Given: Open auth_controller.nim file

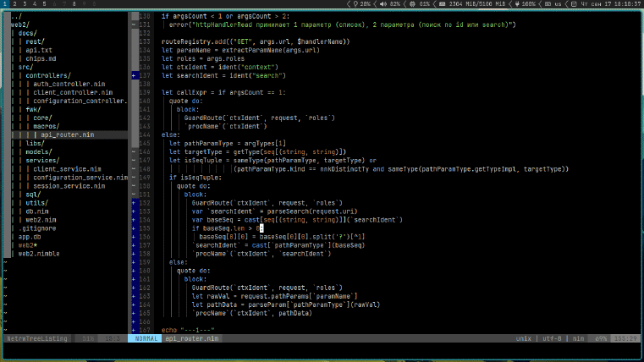Looking at the screenshot, I should click(69, 84).
